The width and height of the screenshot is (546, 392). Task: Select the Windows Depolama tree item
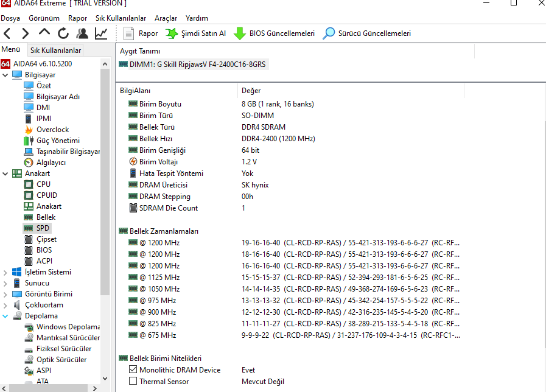[x=68, y=327]
